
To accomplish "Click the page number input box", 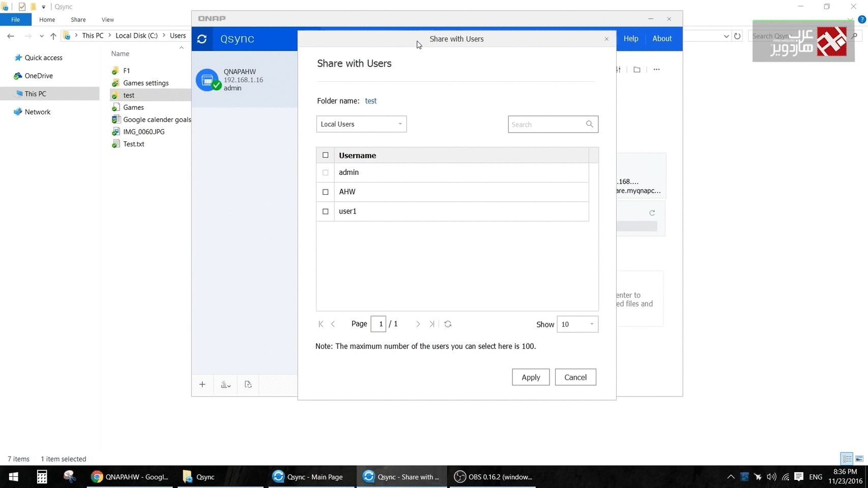I will (379, 324).
